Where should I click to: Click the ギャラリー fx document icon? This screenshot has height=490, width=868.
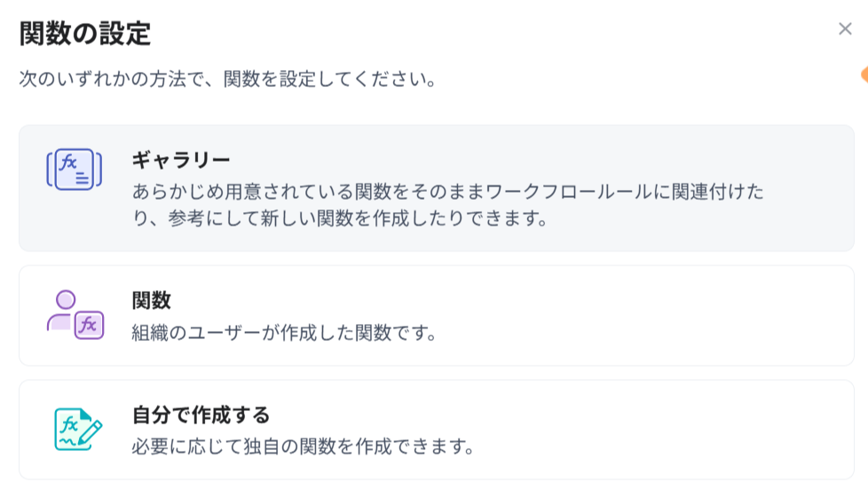(75, 170)
